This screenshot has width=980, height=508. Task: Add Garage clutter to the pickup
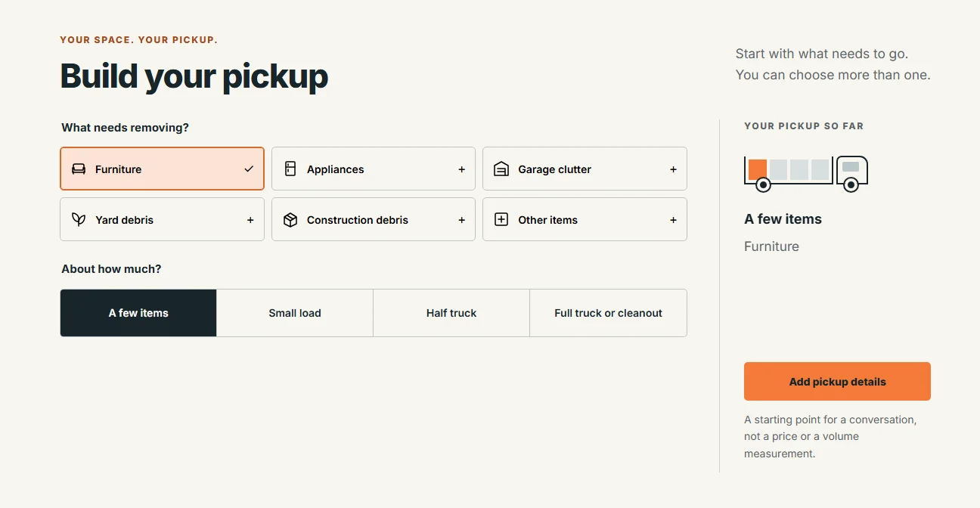click(x=585, y=169)
